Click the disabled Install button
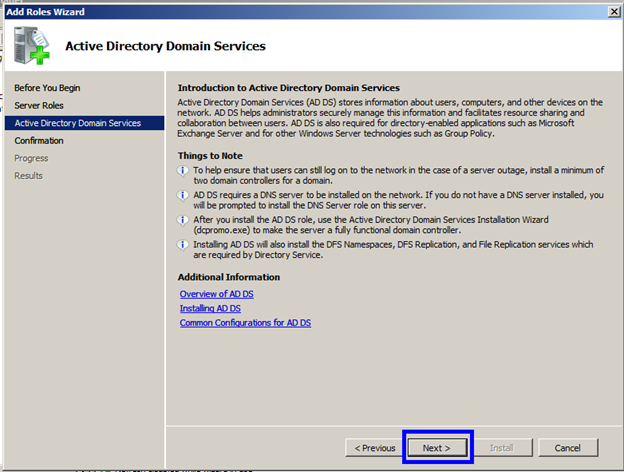624x472 pixels. (x=502, y=448)
